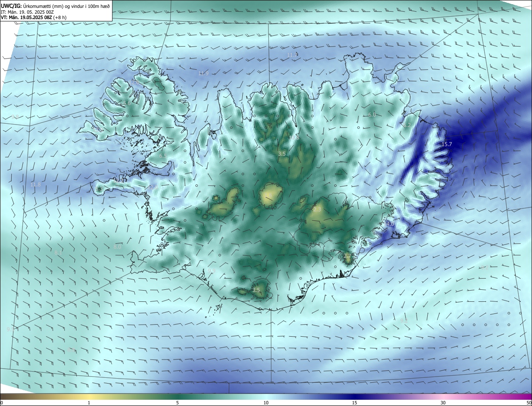Click the 5 tick label on the color scale
Screen dimensions: 532x406
coord(177,403)
